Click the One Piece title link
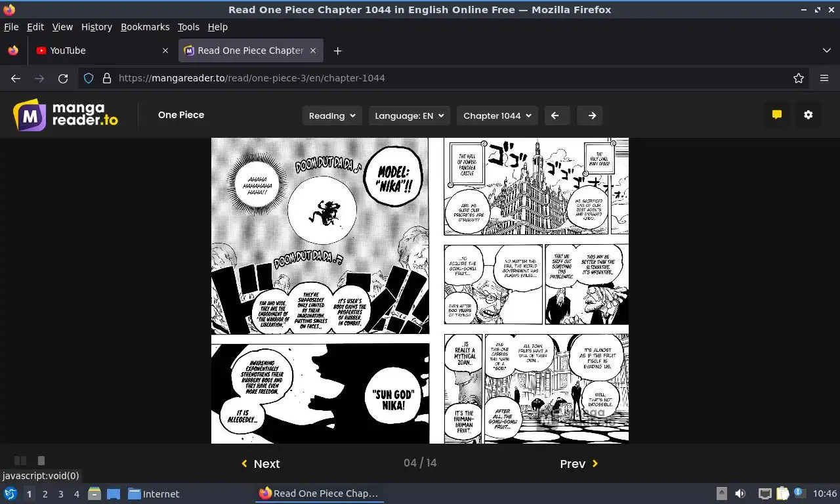The height and width of the screenshot is (504, 840). (181, 115)
